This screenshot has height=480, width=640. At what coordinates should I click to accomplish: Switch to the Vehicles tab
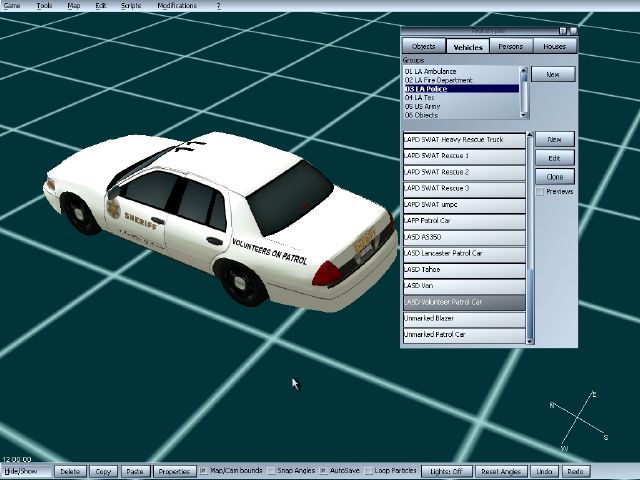point(468,47)
